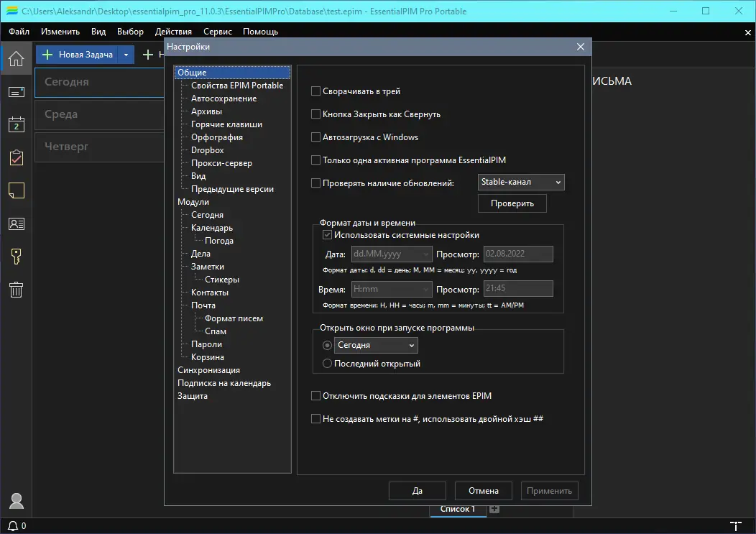Click the Да button
This screenshot has width=756, height=534.
click(x=417, y=491)
